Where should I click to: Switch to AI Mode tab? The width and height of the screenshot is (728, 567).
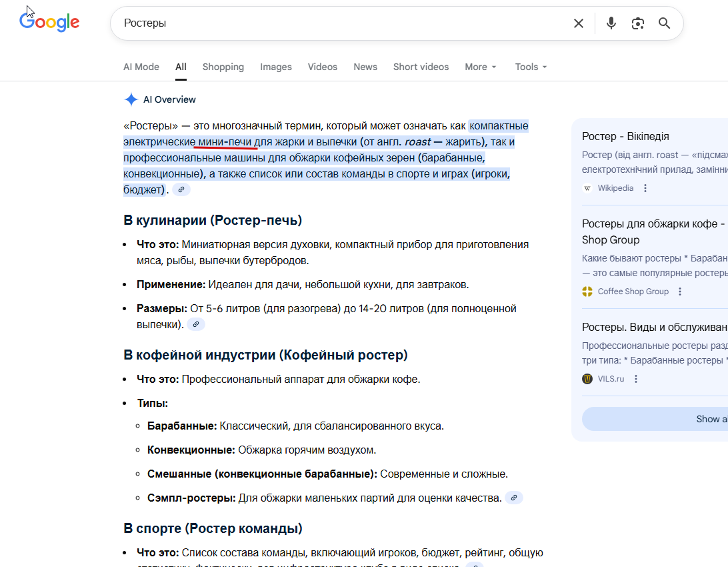[x=141, y=67]
